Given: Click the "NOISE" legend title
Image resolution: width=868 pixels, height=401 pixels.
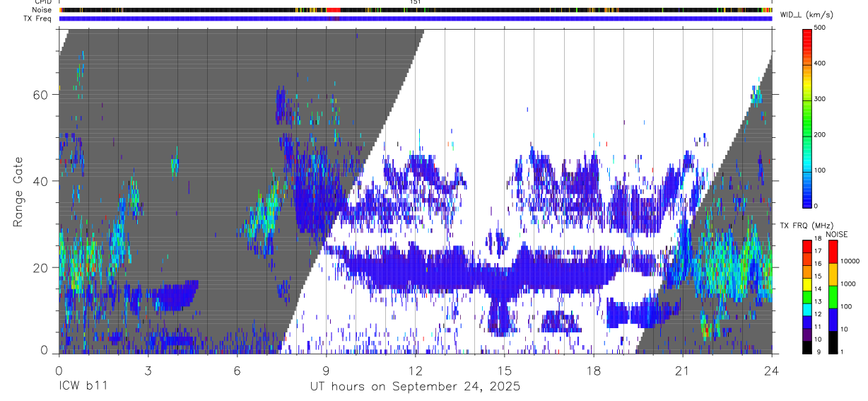Looking at the screenshot, I should [835, 234].
